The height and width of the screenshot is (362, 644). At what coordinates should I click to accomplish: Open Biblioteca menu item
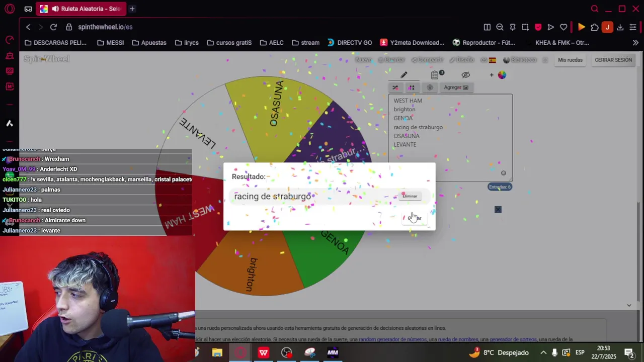tap(520, 60)
